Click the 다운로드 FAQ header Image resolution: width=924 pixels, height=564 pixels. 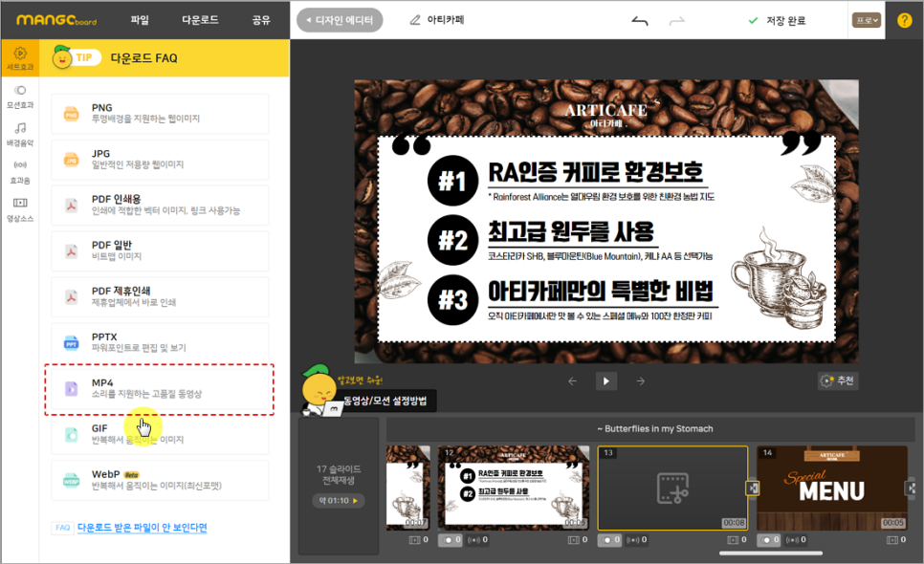143,57
